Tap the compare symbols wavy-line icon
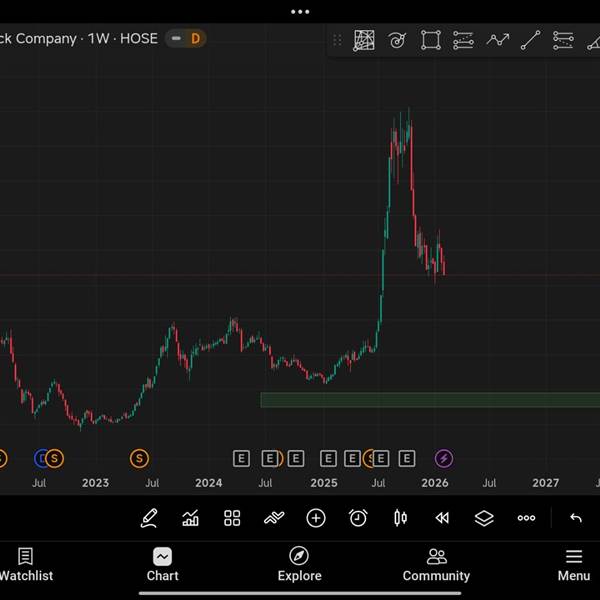The width and height of the screenshot is (600, 600). click(274, 518)
